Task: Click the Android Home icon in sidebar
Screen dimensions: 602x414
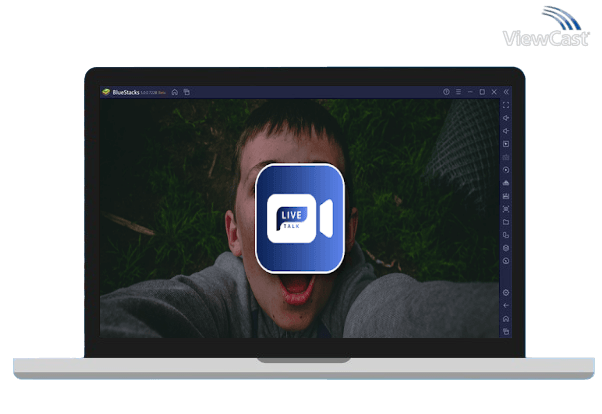Action: 506,319
